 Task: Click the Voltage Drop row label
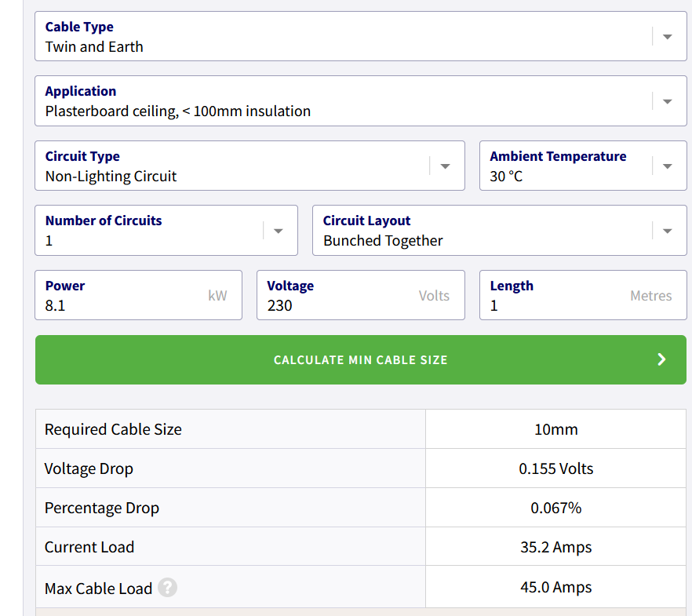[x=89, y=468]
